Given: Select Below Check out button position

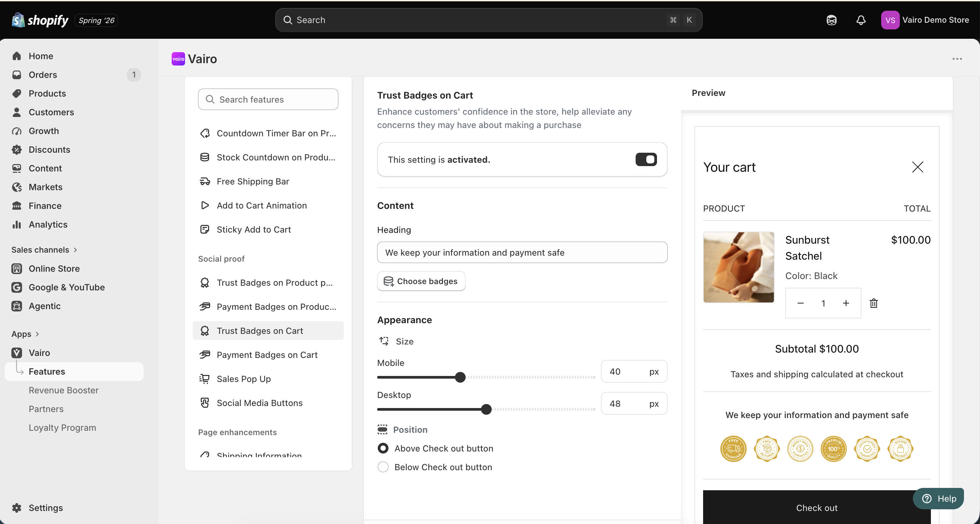Looking at the screenshot, I should [383, 467].
